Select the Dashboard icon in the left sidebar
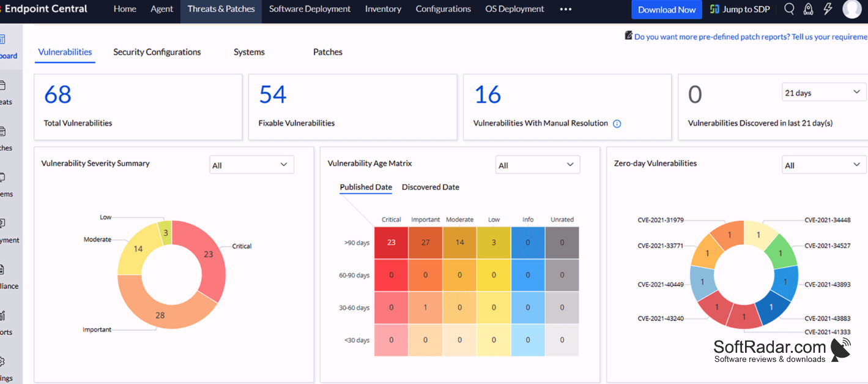868x384 pixels. click(x=2, y=40)
